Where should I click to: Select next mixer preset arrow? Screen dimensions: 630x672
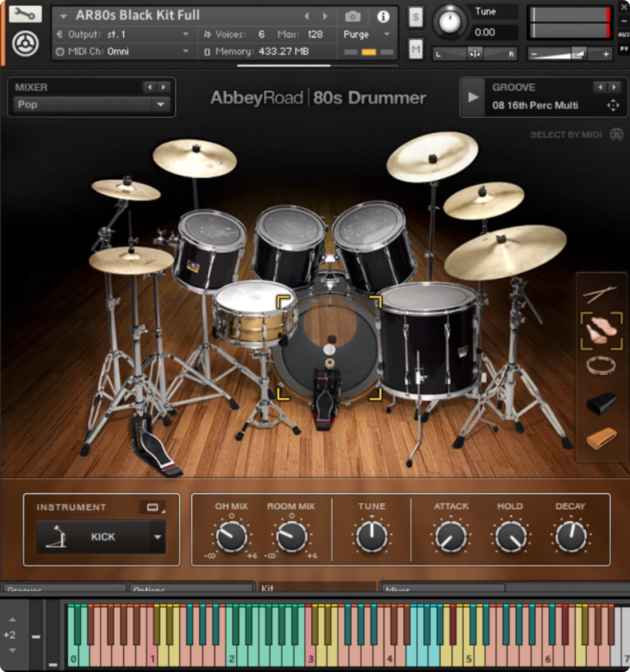pos(163,87)
